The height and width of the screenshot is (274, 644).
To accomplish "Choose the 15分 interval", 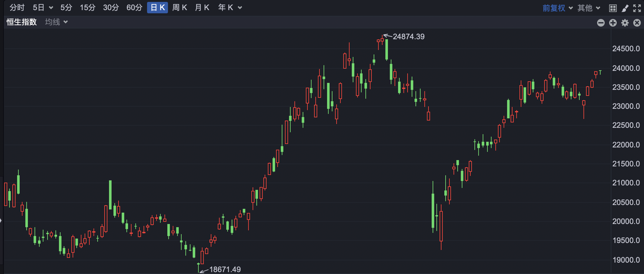I will [x=87, y=8].
